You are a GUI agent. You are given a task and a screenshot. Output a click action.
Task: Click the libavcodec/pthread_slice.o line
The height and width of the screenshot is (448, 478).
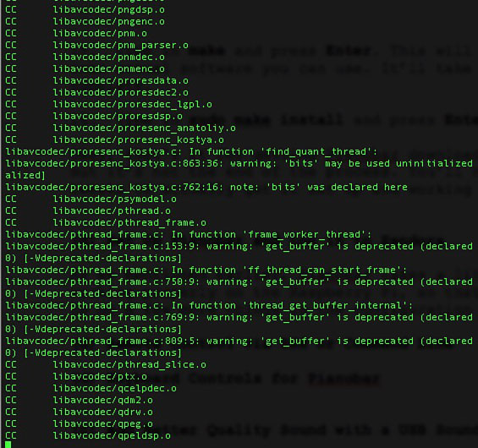tap(106, 365)
